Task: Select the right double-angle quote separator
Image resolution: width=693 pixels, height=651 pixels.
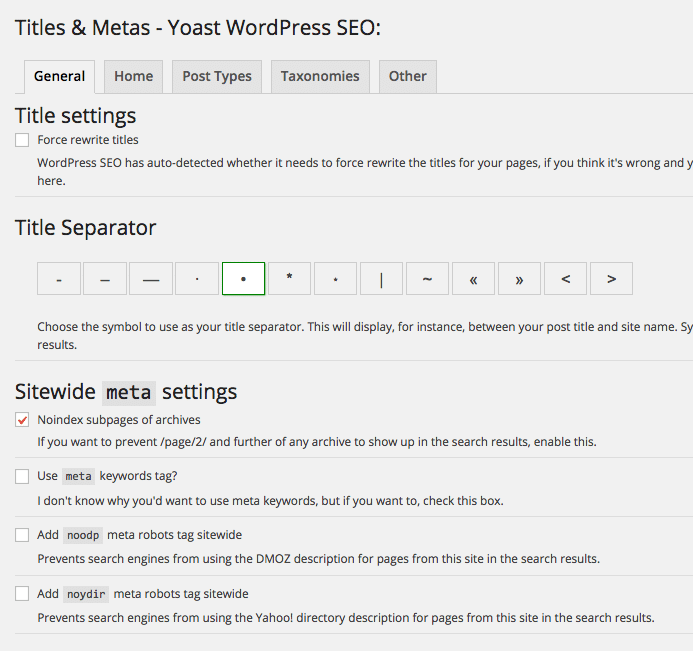Action: pyautogui.click(x=519, y=278)
